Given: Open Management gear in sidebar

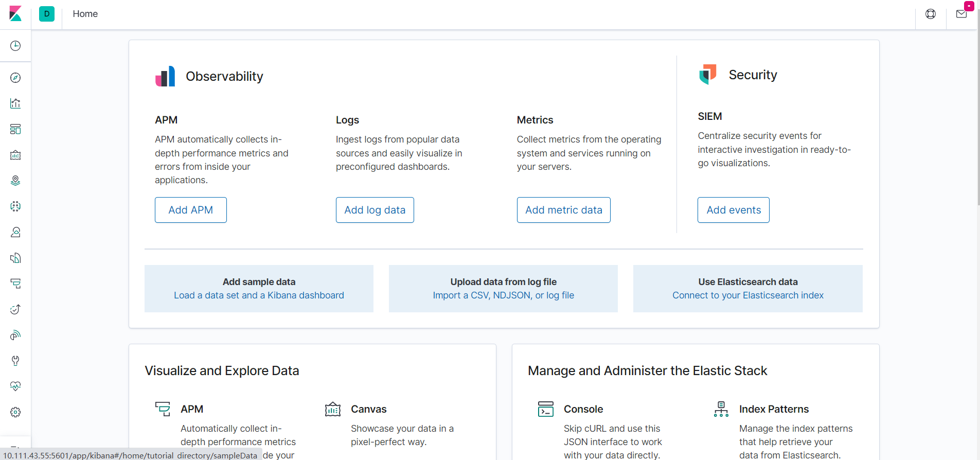Looking at the screenshot, I should click(15, 412).
